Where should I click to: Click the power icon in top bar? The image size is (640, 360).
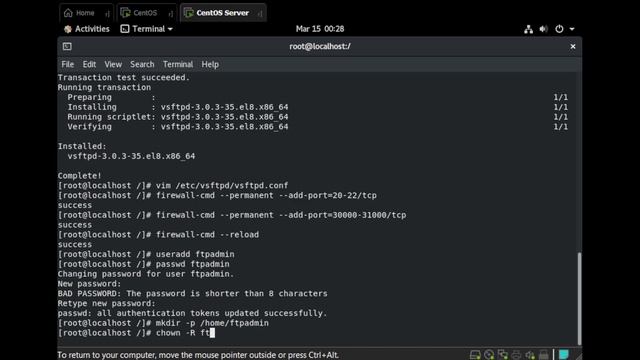pyautogui.click(x=559, y=29)
